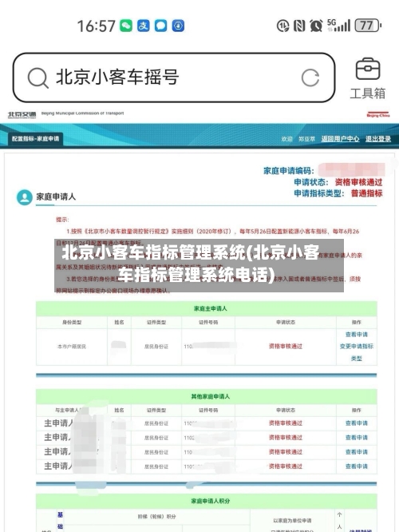Click the 退出登录 logout link

(378, 139)
